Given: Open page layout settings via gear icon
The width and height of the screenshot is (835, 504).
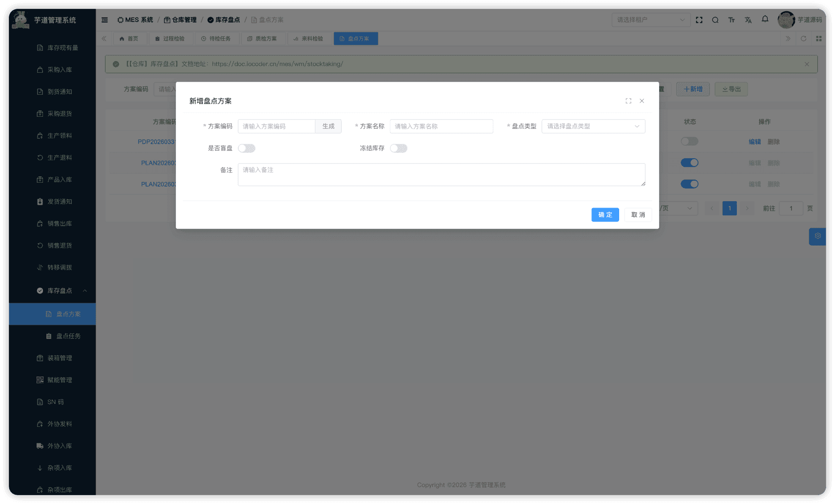Looking at the screenshot, I should 817,236.
